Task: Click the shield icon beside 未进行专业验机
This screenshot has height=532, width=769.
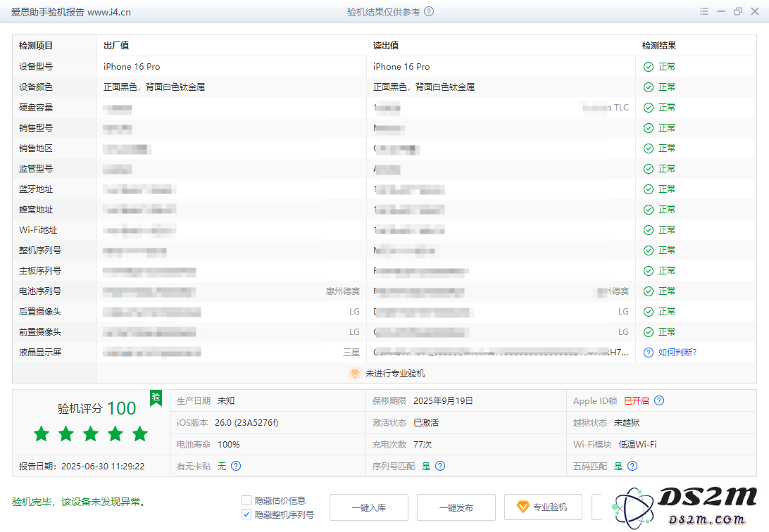Action: pos(354,373)
